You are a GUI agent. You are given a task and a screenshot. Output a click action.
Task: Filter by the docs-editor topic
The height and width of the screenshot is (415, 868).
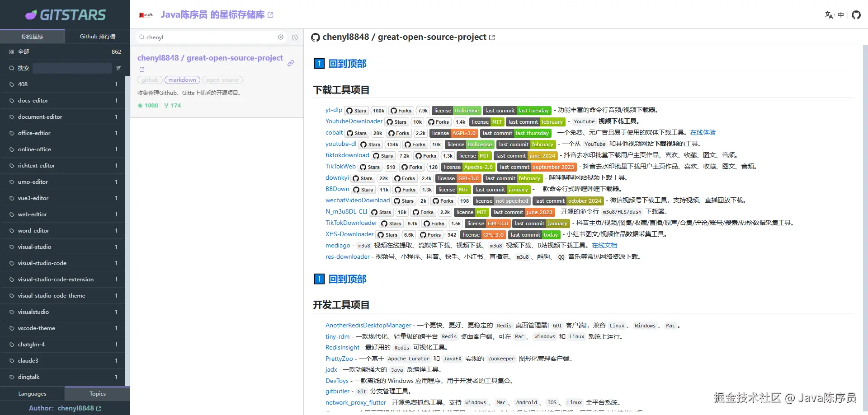tap(62, 101)
